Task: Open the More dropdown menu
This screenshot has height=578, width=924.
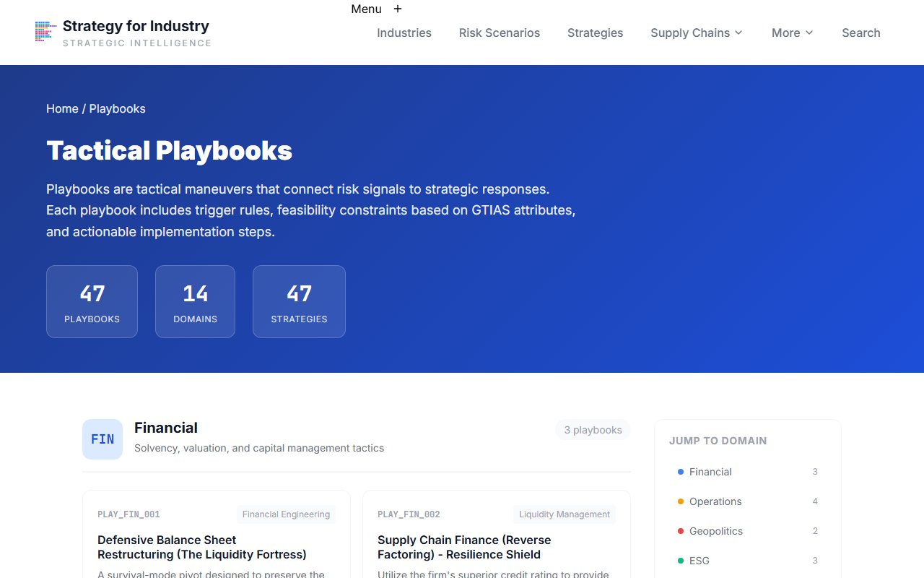Action: pyautogui.click(x=791, y=33)
